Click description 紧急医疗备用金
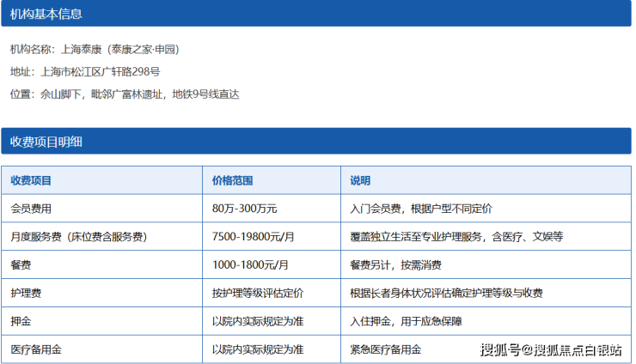 point(385,349)
